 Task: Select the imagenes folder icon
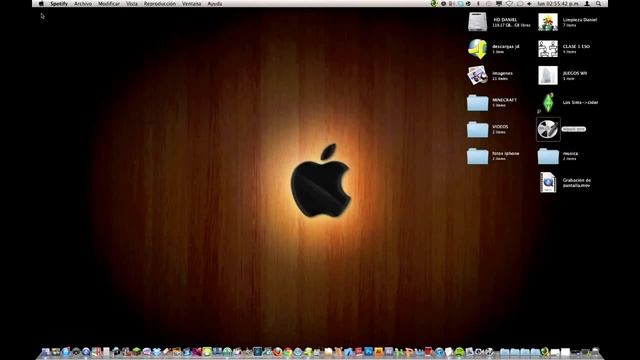point(477,76)
